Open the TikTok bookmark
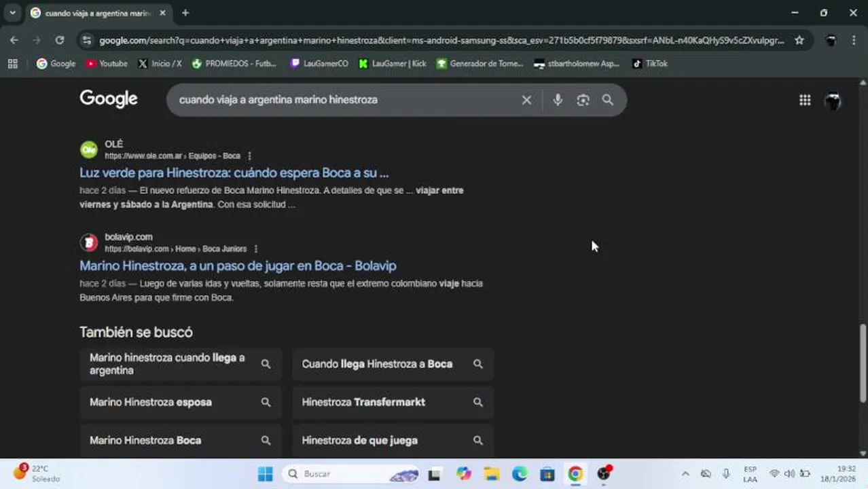Viewport: 868px width, 489px height. 650,64
